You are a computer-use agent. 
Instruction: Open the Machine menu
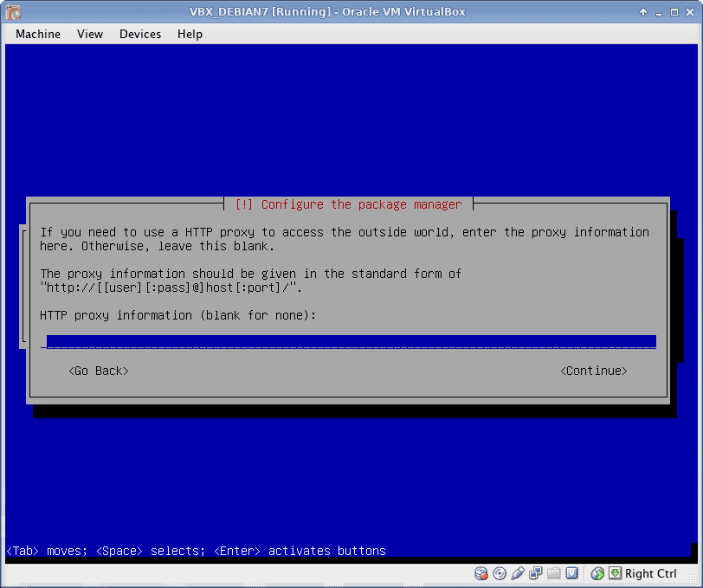(x=38, y=34)
